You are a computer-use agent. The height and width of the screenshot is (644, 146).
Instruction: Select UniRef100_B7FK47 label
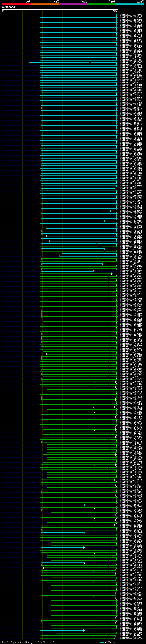point(131,37)
